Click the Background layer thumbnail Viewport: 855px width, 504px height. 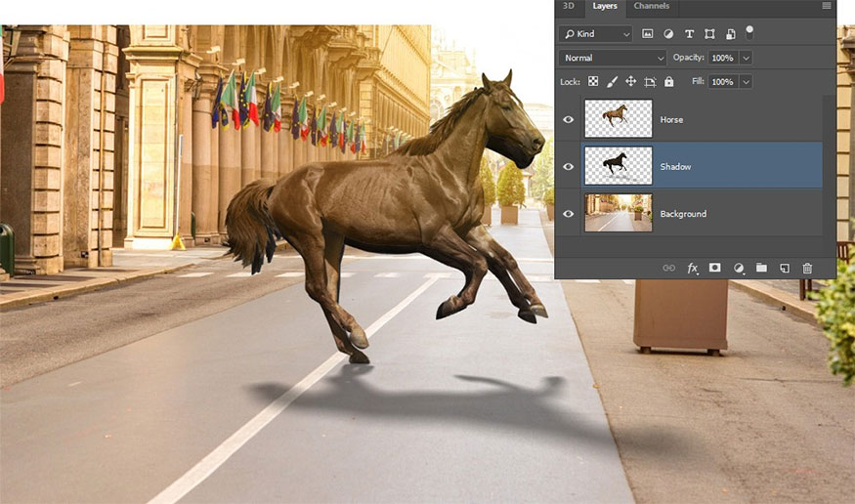point(619,213)
